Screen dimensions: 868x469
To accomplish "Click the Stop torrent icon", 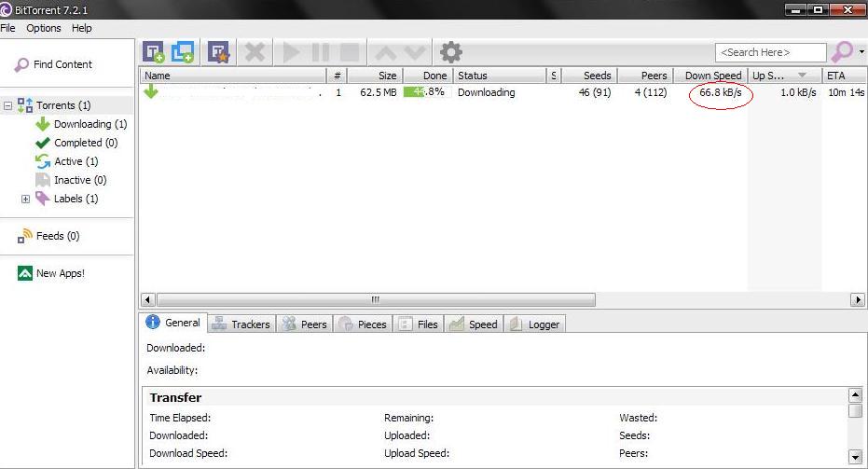I will pyautogui.click(x=350, y=52).
